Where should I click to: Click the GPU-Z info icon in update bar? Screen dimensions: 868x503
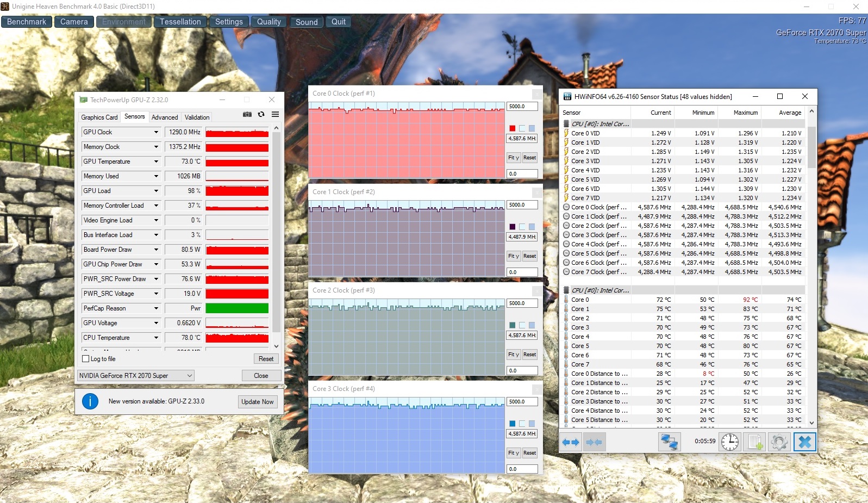point(90,401)
